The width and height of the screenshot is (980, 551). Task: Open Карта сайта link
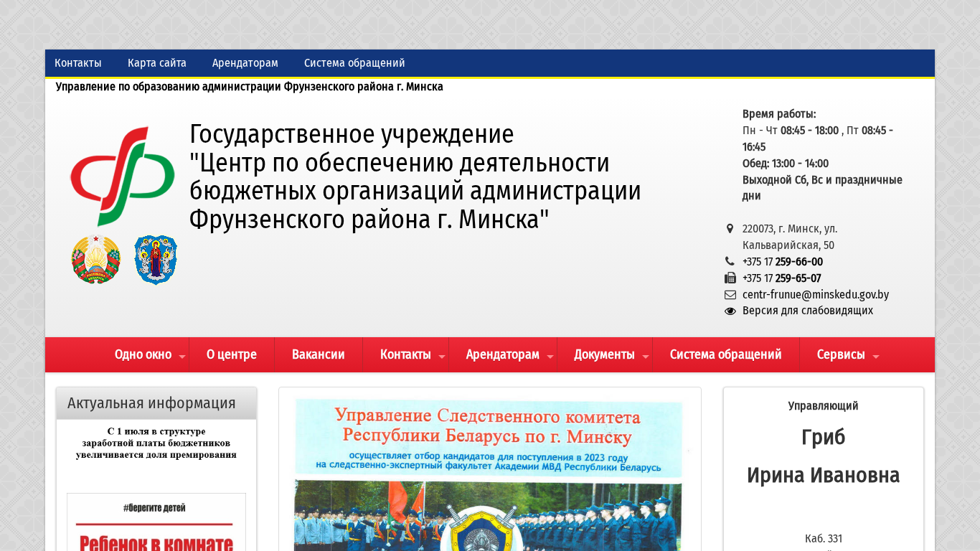point(157,63)
